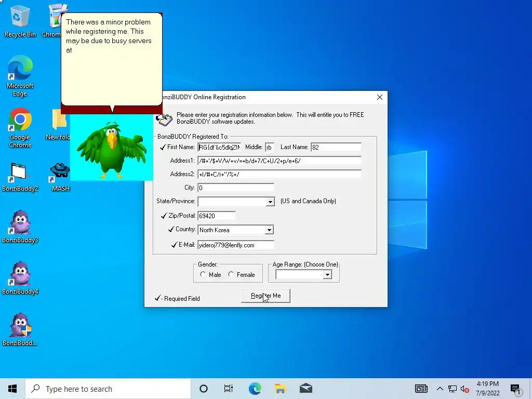Open Task View on taskbar
Image resolution: width=532 pixels, height=399 pixels.
[x=229, y=389]
